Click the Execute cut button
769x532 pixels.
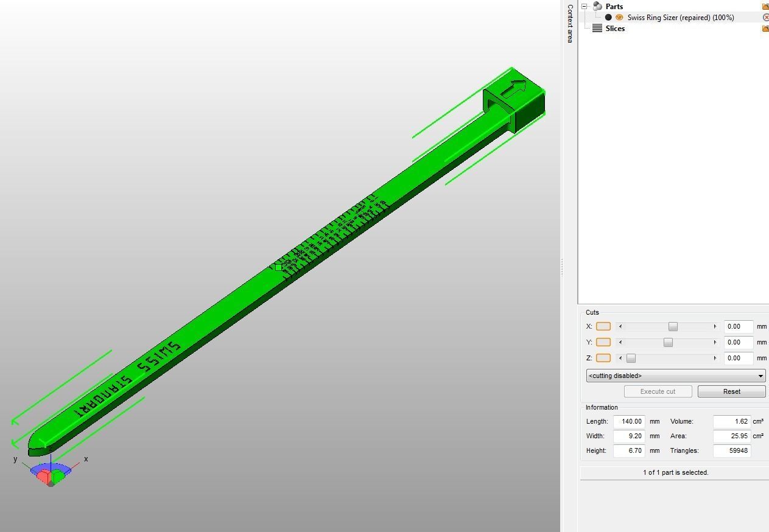[658, 391]
